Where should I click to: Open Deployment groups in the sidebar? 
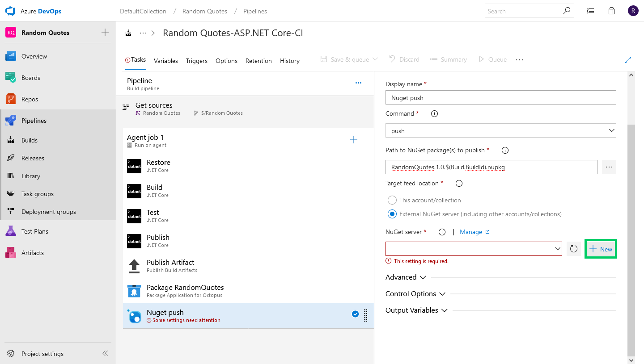click(49, 212)
